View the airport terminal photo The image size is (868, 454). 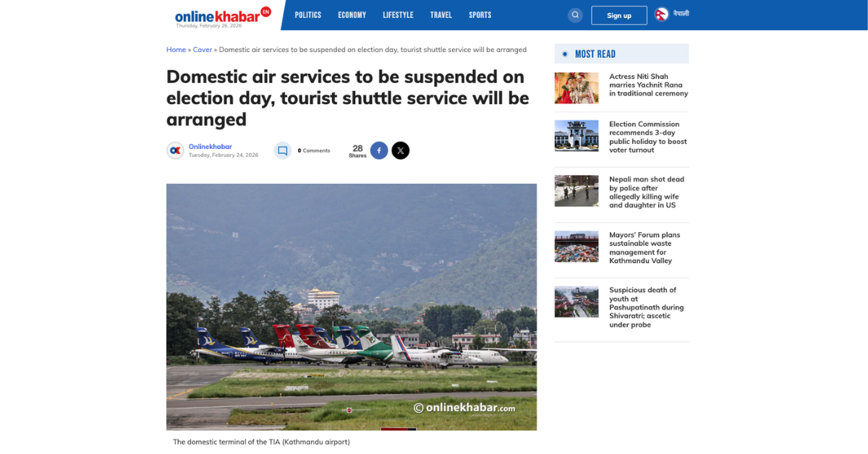pyautogui.click(x=352, y=307)
